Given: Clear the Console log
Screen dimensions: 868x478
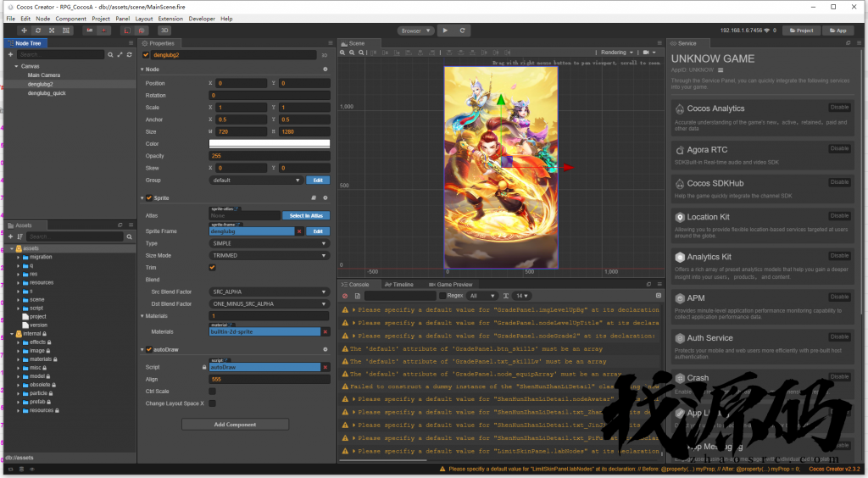Looking at the screenshot, I should click(x=345, y=296).
